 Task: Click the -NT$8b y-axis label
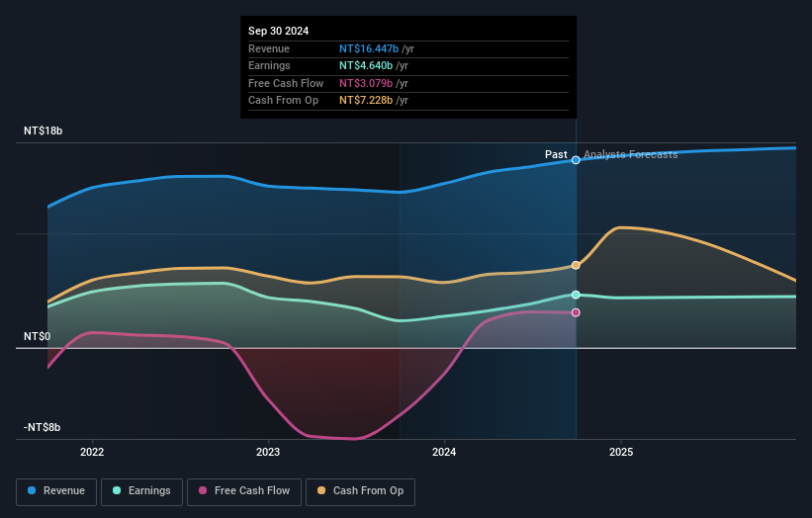click(42, 427)
